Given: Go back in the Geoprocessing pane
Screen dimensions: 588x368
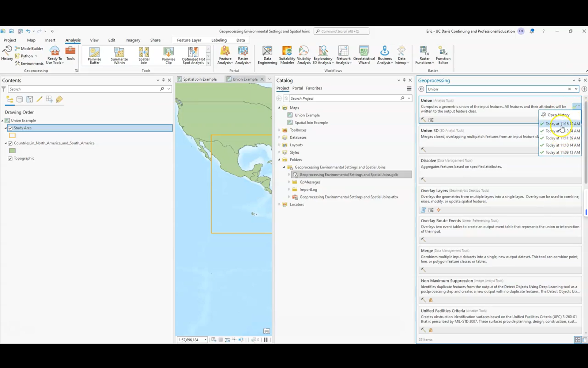Looking at the screenshot, I should [x=421, y=89].
